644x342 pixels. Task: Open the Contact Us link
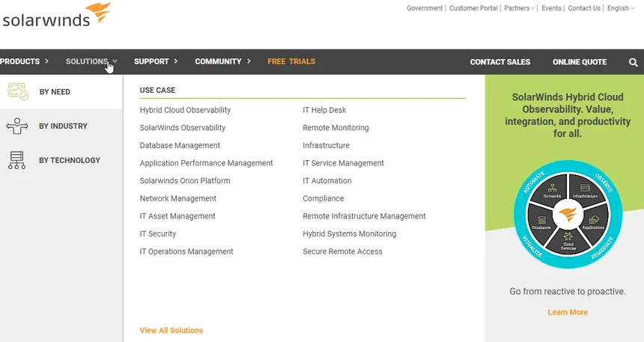point(584,8)
